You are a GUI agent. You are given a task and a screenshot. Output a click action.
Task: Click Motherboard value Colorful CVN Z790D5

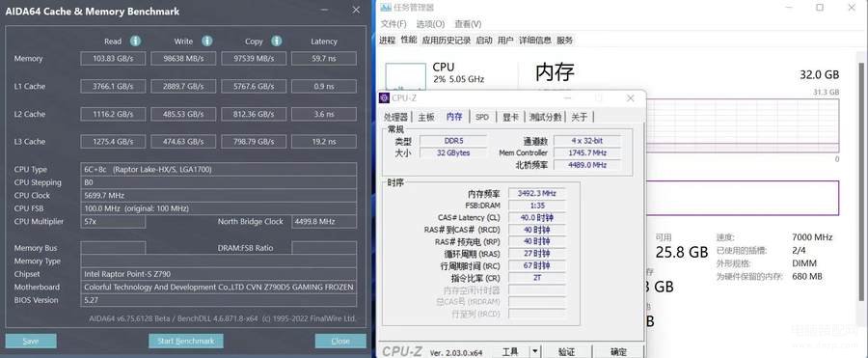point(219,287)
